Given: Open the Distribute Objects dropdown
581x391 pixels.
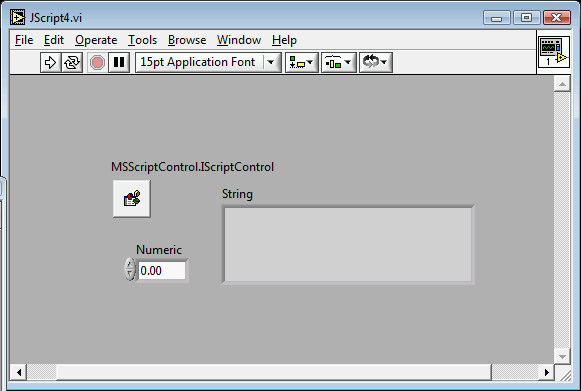Looking at the screenshot, I should pos(338,62).
